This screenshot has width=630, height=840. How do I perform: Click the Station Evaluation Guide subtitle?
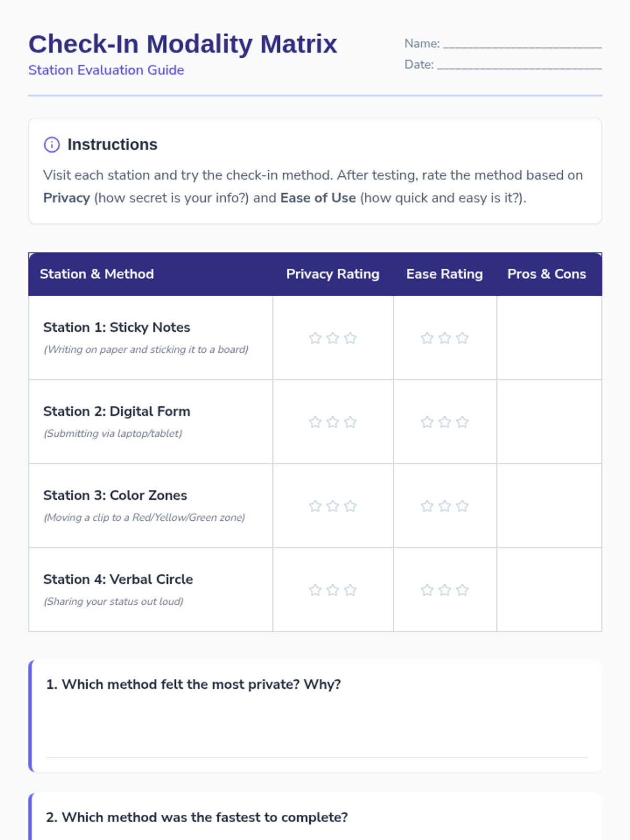pos(106,70)
